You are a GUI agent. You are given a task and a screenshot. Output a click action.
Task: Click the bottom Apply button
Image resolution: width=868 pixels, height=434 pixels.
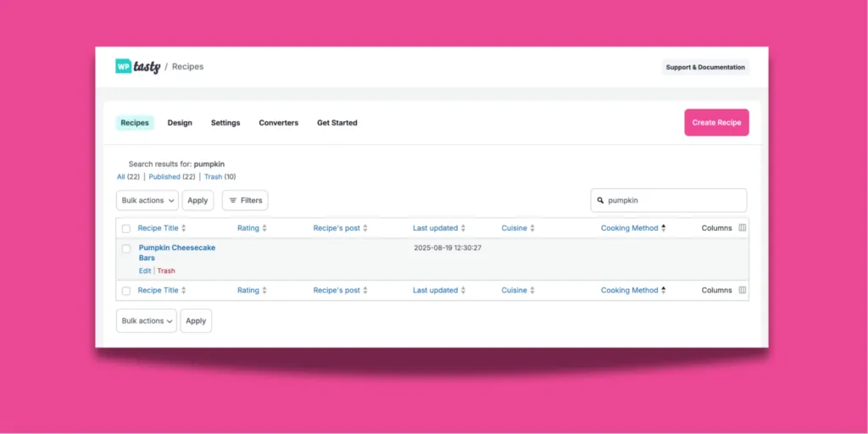pos(196,321)
